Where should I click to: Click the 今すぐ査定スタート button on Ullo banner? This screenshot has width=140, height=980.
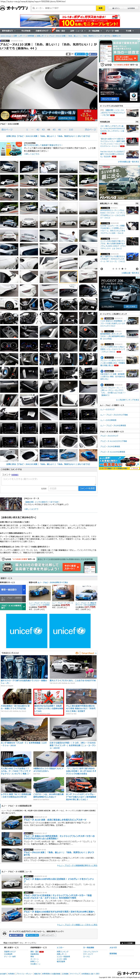click(x=72, y=568)
